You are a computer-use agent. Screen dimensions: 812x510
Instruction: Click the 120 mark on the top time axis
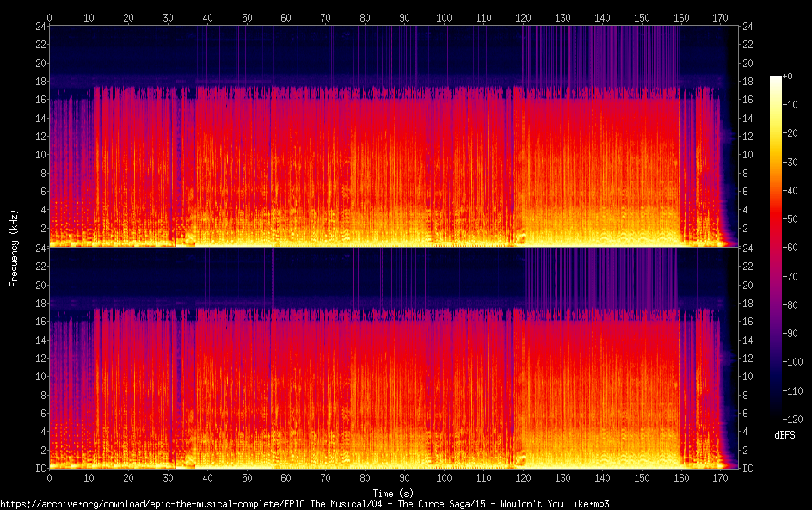[x=522, y=17]
